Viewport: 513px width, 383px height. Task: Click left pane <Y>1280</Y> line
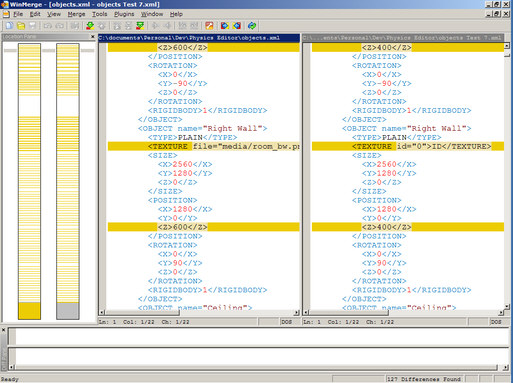click(185, 173)
